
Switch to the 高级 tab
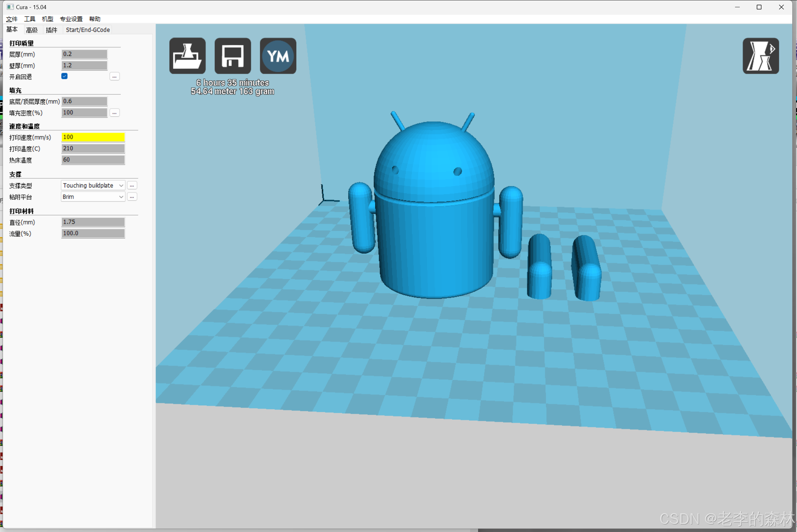coord(31,30)
